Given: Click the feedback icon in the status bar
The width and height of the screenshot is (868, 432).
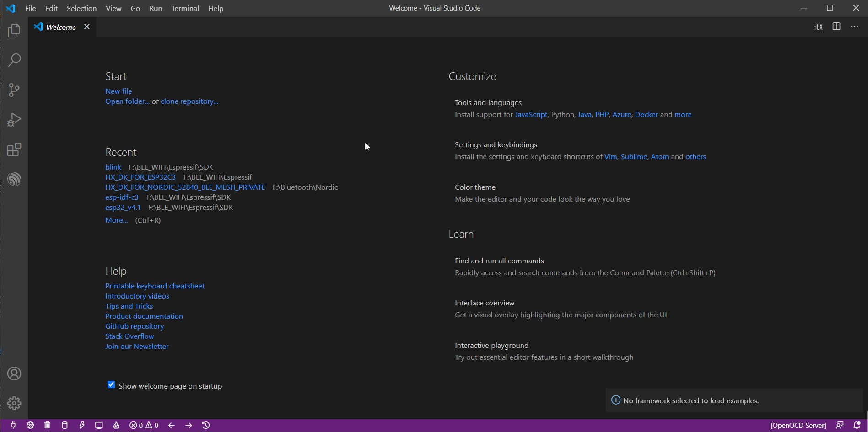Looking at the screenshot, I should [x=840, y=425].
